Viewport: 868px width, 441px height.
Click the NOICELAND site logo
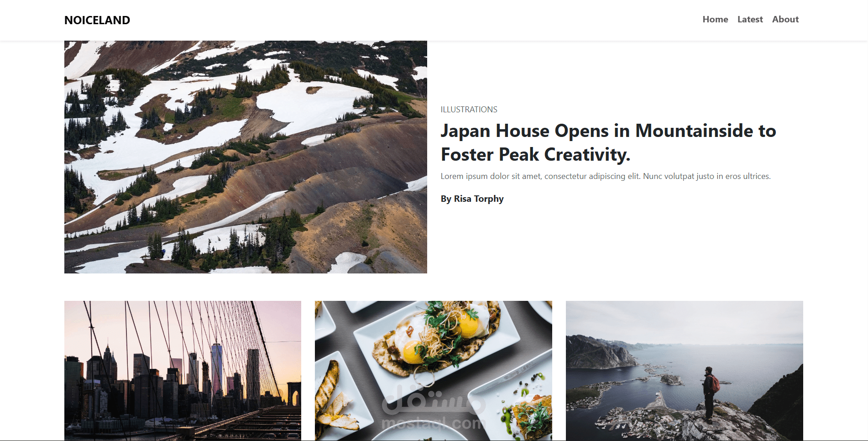click(97, 20)
